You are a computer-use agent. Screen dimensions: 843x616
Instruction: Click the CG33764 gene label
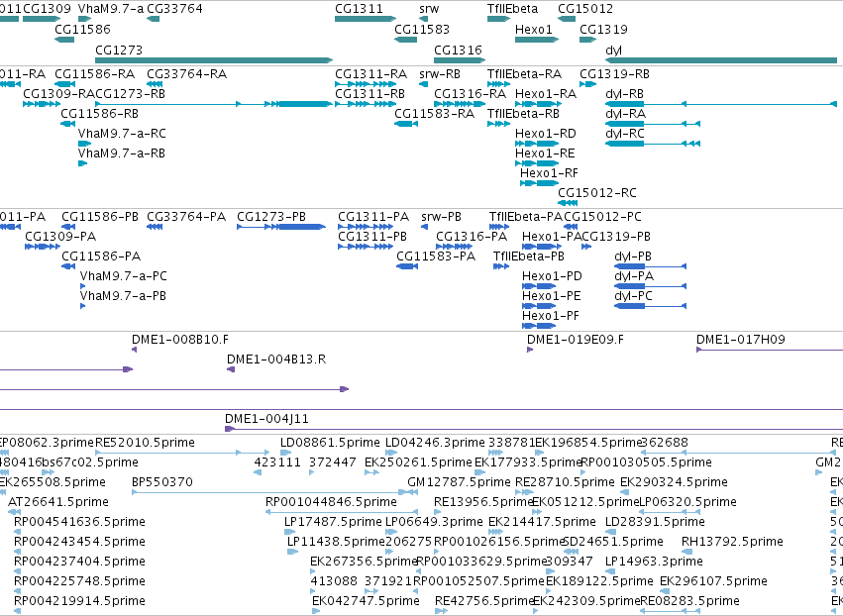pyautogui.click(x=174, y=9)
